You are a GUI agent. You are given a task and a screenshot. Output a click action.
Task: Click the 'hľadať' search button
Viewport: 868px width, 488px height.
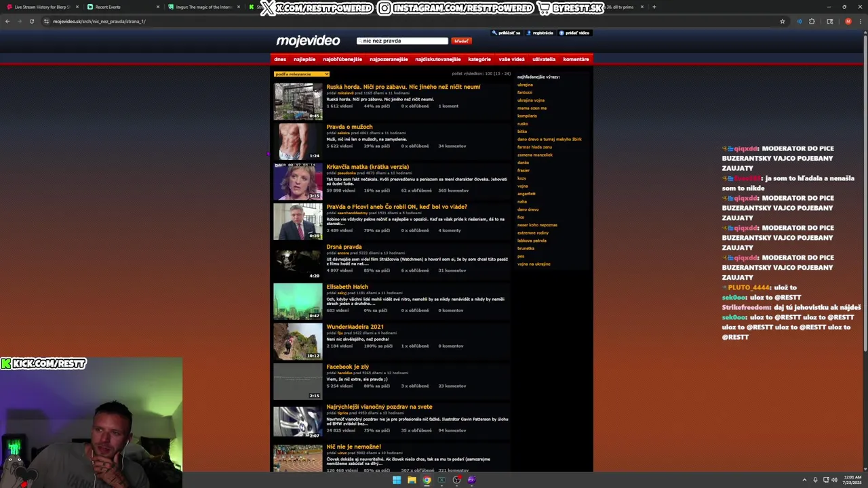[461, 41]
